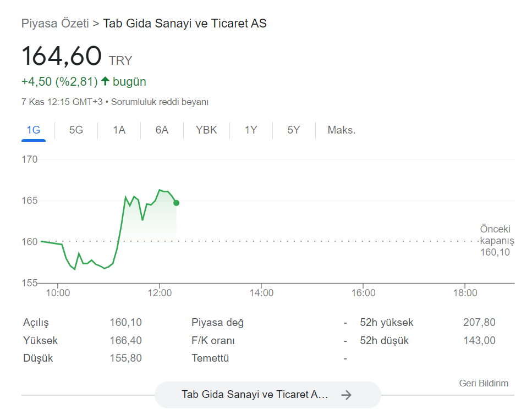The image size is (532, 410).
Task: Click the green current price dot on chart
Action: point(177,203)
